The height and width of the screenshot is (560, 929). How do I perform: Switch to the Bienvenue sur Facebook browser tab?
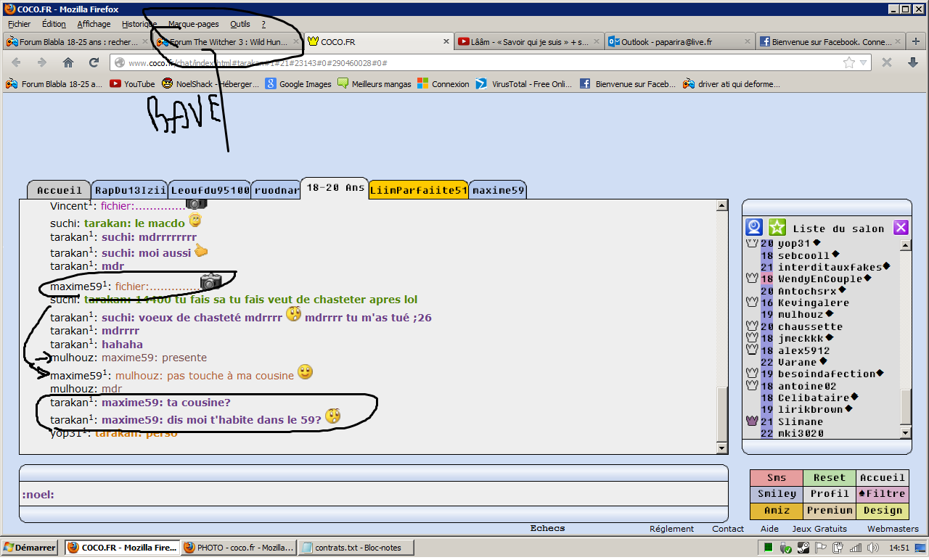[830, 42]
